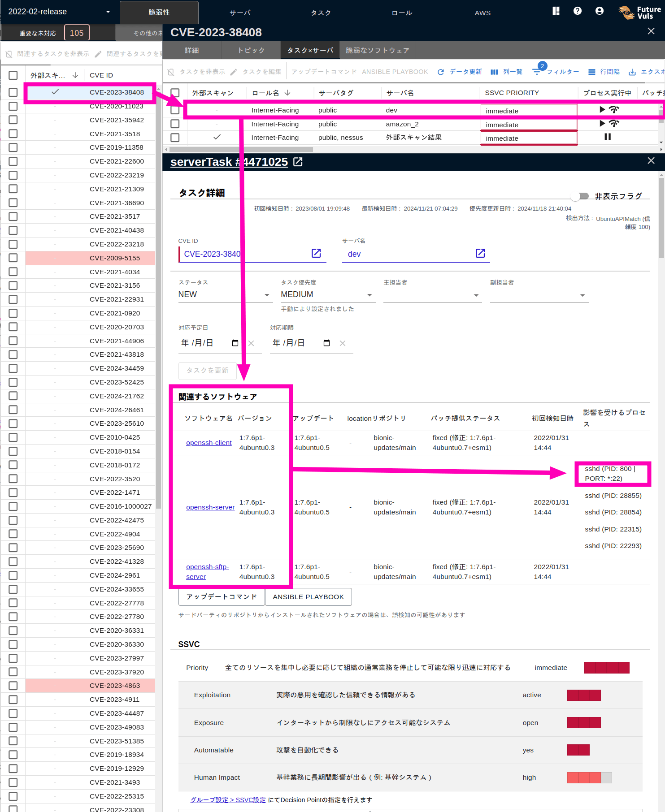Screen dimensions: 665x812
Task: Click the release notes panel icon in header
Action: [556, 11]
